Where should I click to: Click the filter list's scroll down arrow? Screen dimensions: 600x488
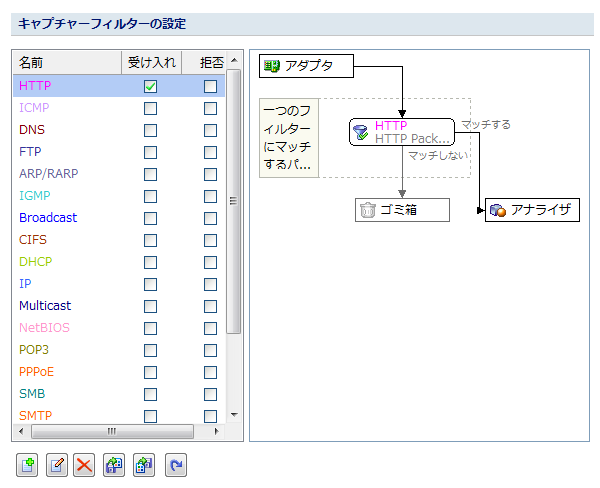(x=234, y=414)
